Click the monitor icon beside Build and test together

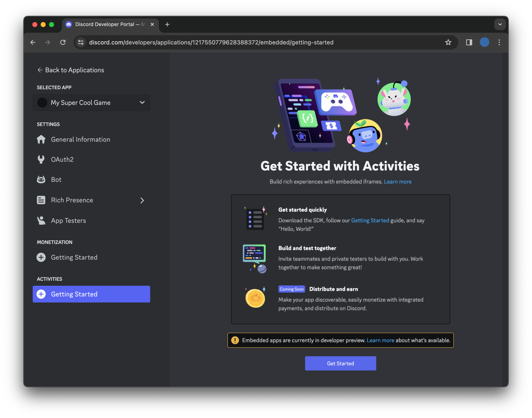[255, 258]
